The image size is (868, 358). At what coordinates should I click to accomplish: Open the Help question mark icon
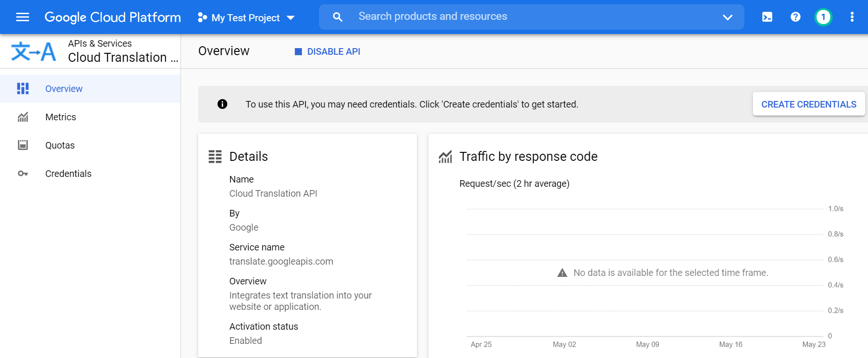[x=795, y=17]
